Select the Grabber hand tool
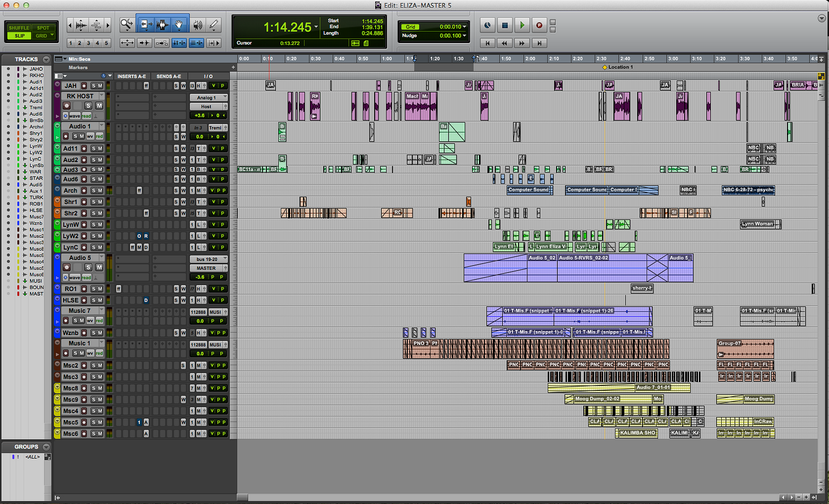 (179, 24)
